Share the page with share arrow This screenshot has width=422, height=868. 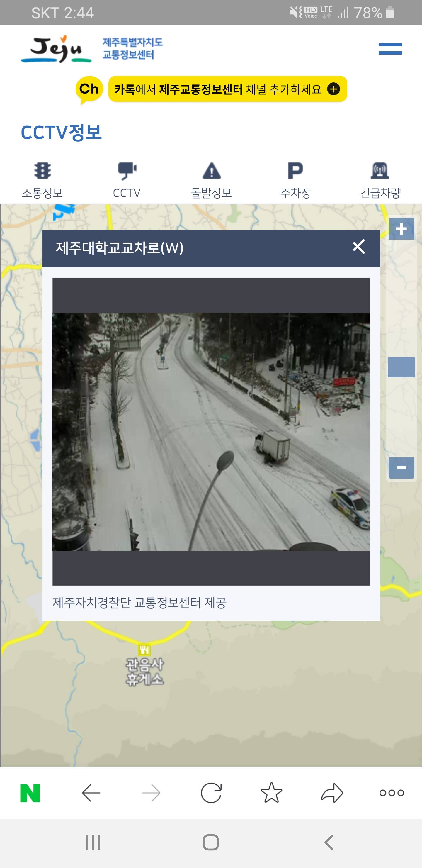[x=332, y=793]
